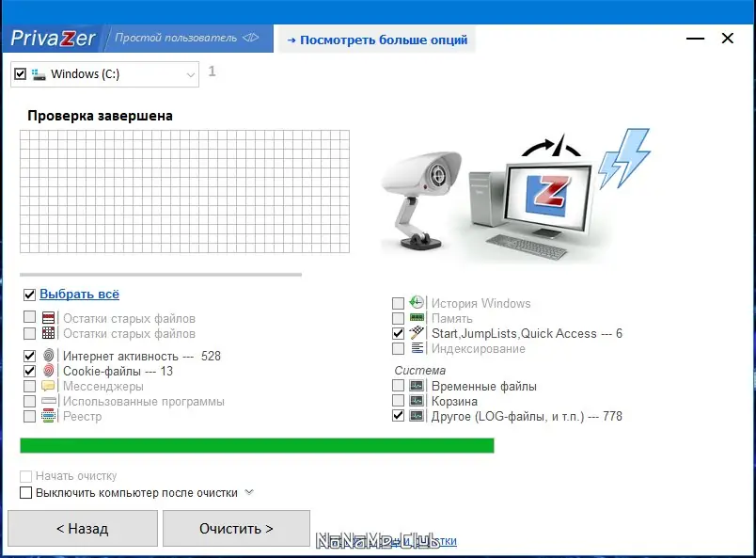Uncheck Другое (LOG-файлы, и т.п.) checkbox
The image size is (756, 558).
point(399,416)
